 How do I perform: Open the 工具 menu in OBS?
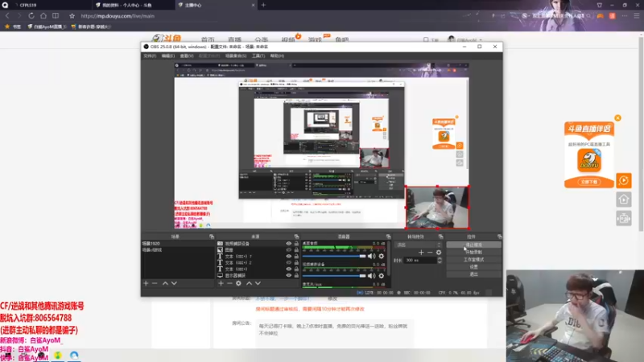pos(258,56)
